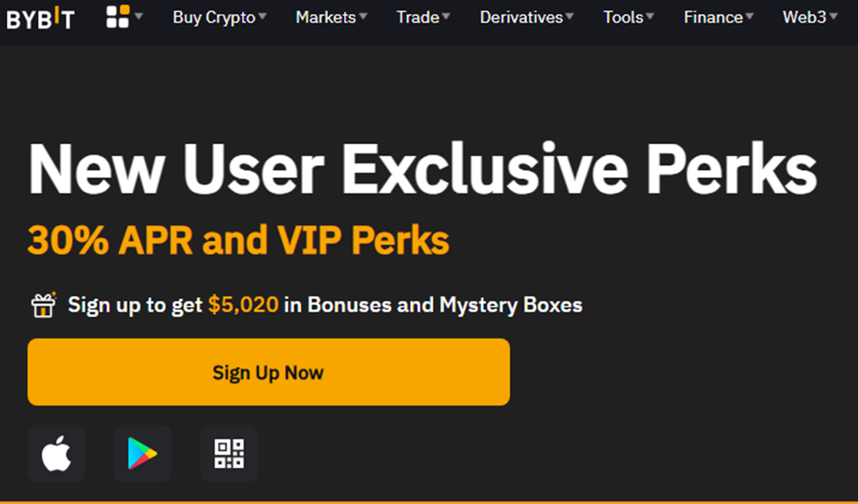
Task: Click the 30% APR and VIP Perks text
Action: [238, 240]
